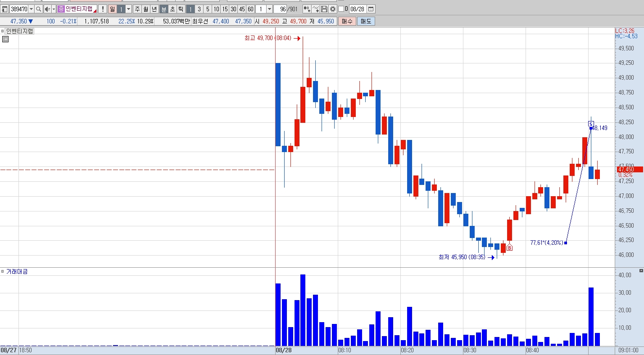Image resolution: width=644 pixels, height=355 pixels.
Task: Switch to the 주 (weekly) chart tab
Action: [137, 9]
